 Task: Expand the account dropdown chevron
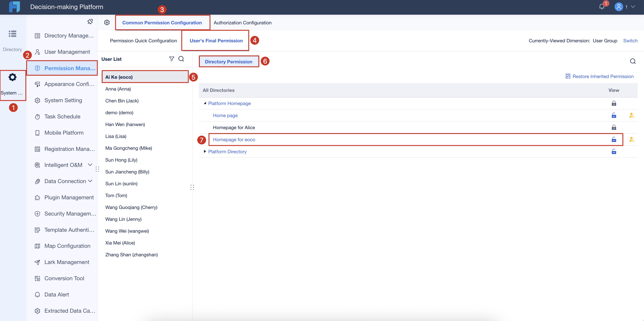tap(633, 7)
